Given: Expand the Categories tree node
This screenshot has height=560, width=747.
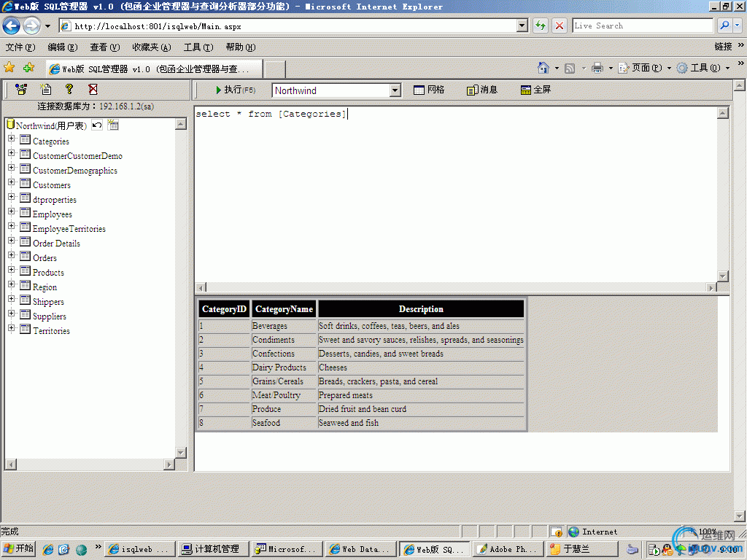Looking at the screenshot, I should (x=12, y=139).
